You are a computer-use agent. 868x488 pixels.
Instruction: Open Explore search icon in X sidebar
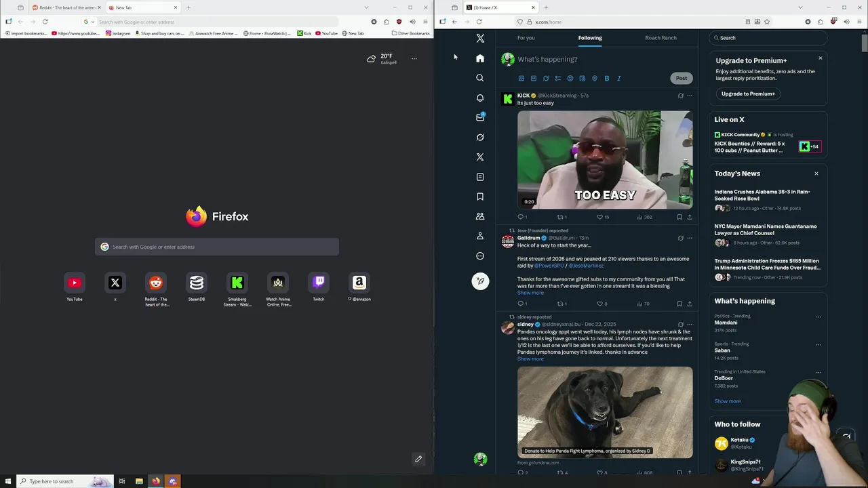(x=480, y=78)
